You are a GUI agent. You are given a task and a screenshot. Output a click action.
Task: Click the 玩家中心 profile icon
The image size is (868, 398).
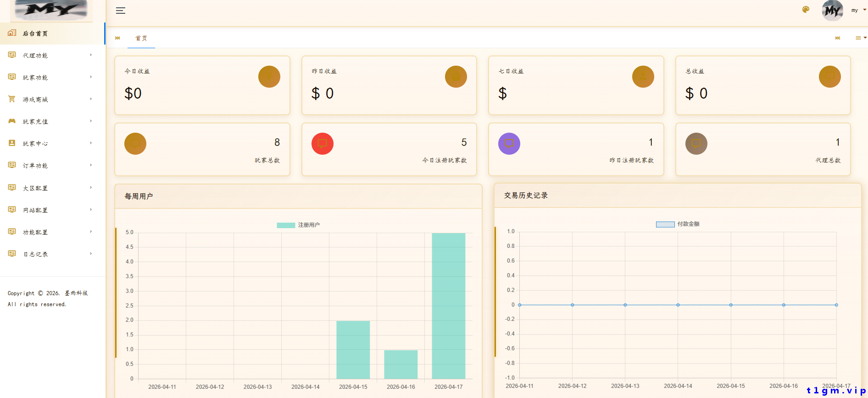pos(12,143)
